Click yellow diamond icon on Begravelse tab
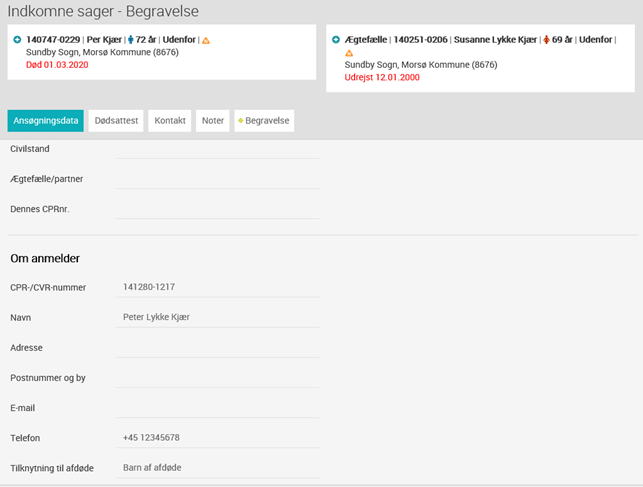The height and width of the screenshot is (487, 643). [x=241, y=121]
